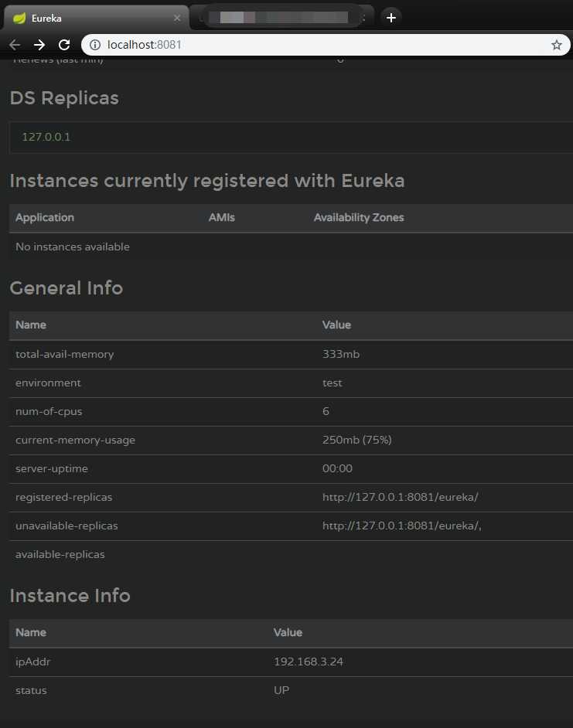The height and width of the screenshot is (728, 573).
Task: Select the 'No instances available' text
Action: pyautogui.click(x=73, y=247)
